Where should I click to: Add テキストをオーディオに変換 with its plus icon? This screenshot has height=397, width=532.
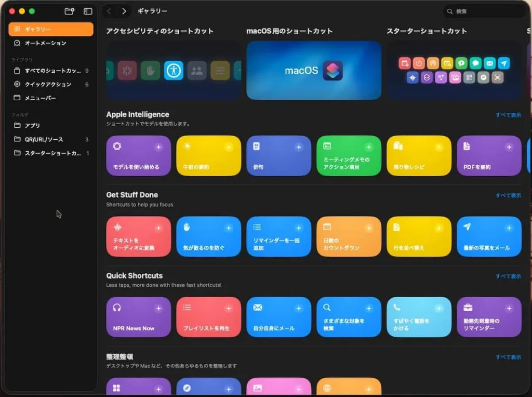[158, 228]
